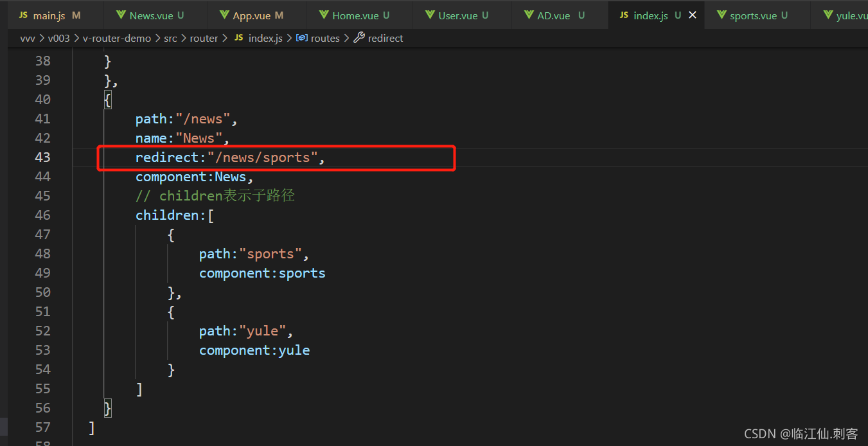Screen dimensions: 868x446
Task: Open the vvv breadcrumb segment
Action: tap(28, 39)
